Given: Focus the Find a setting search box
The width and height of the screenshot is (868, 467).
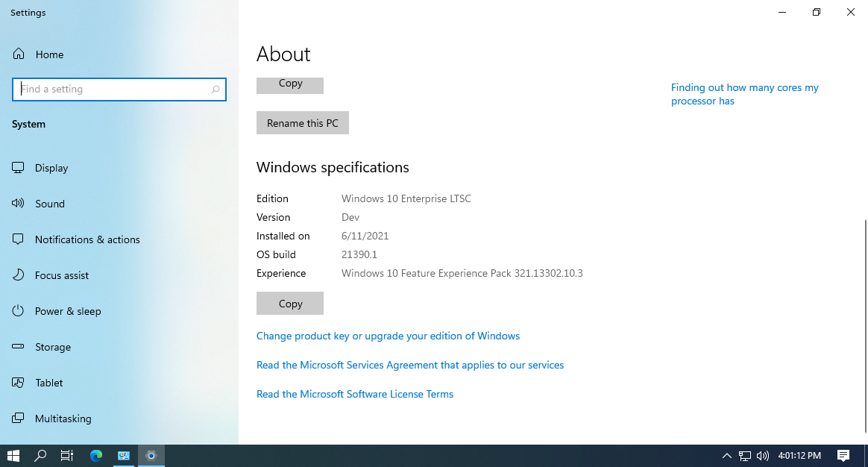Looking at the screenshot, I should coord(119,90).
